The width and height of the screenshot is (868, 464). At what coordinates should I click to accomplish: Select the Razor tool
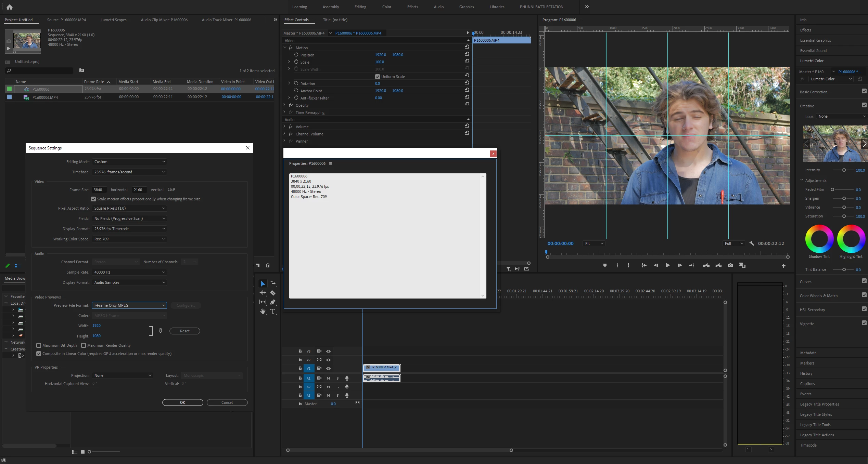pos(273,293)
